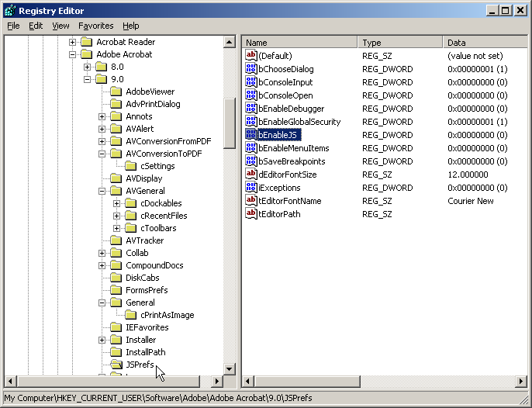Collapse the Adobe Acrobat key
Viewport: 532px width, 408px height.
tap(72, 54)
